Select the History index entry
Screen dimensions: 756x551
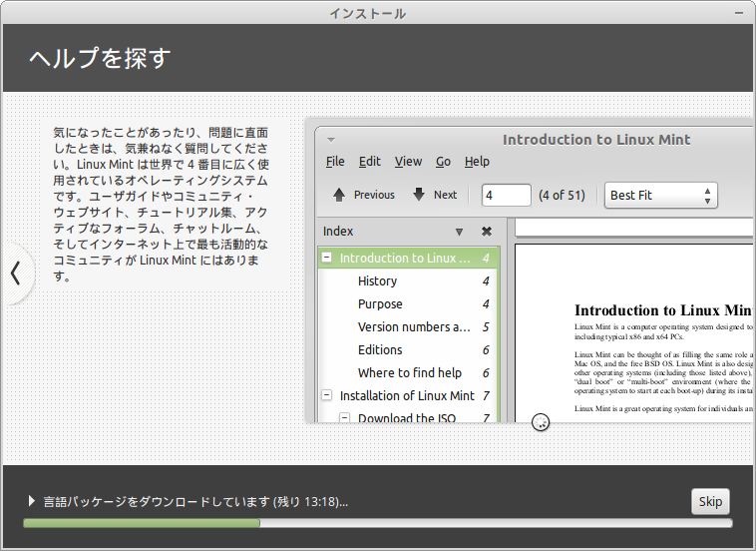pos(407,281)
